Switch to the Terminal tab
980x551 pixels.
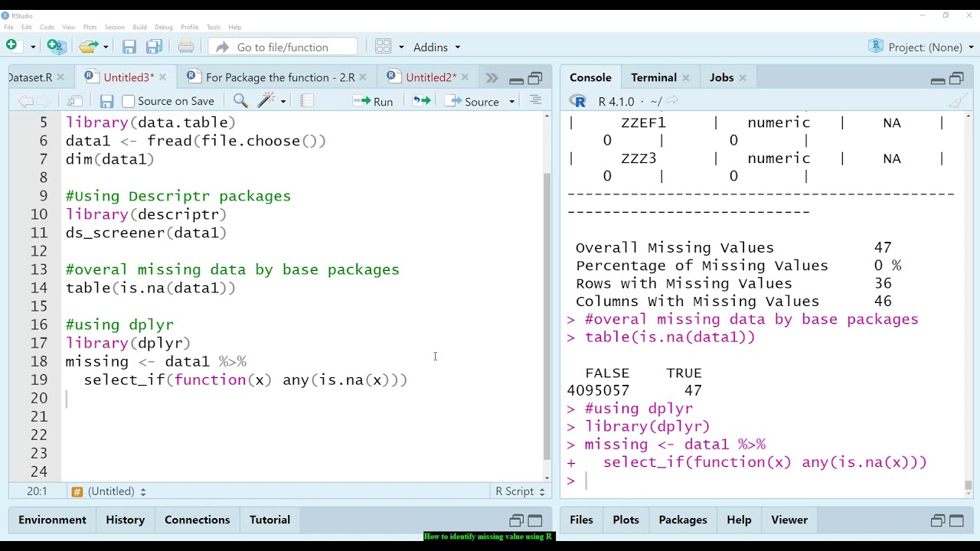click(654, 77)
